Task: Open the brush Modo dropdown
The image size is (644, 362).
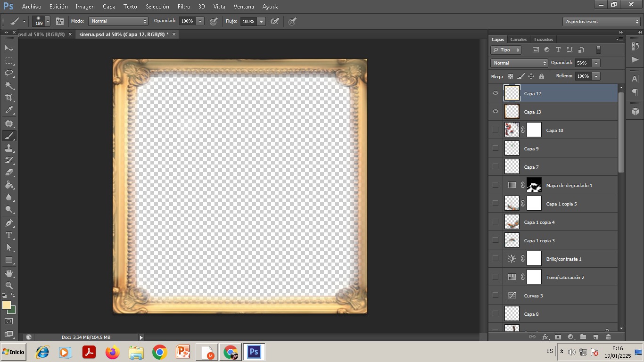Action: (x=118, y=21)
